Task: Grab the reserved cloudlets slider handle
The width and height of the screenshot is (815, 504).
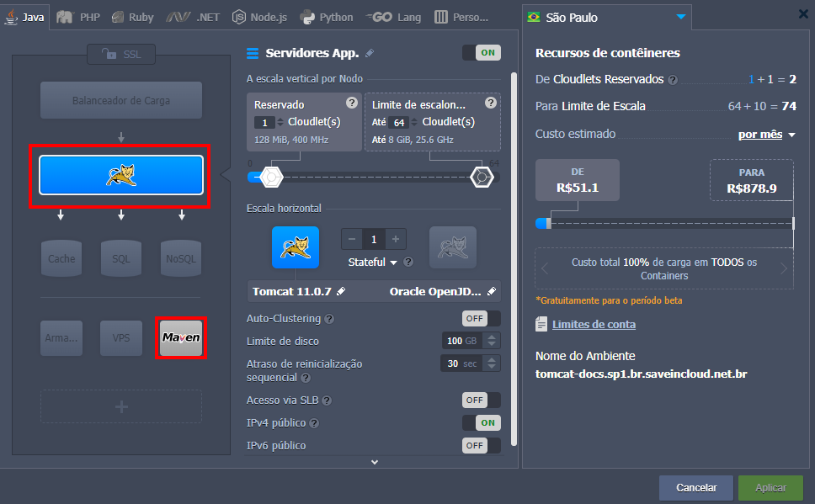Action: point(271,178)
